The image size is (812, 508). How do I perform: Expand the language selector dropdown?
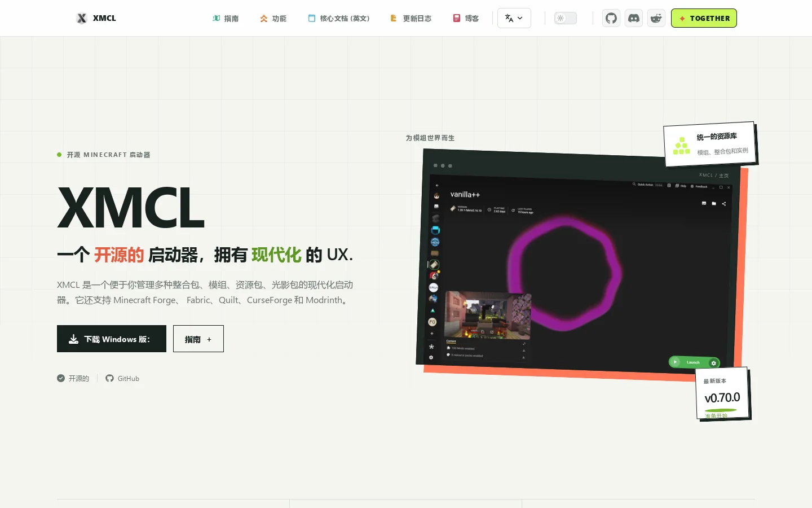514,18
